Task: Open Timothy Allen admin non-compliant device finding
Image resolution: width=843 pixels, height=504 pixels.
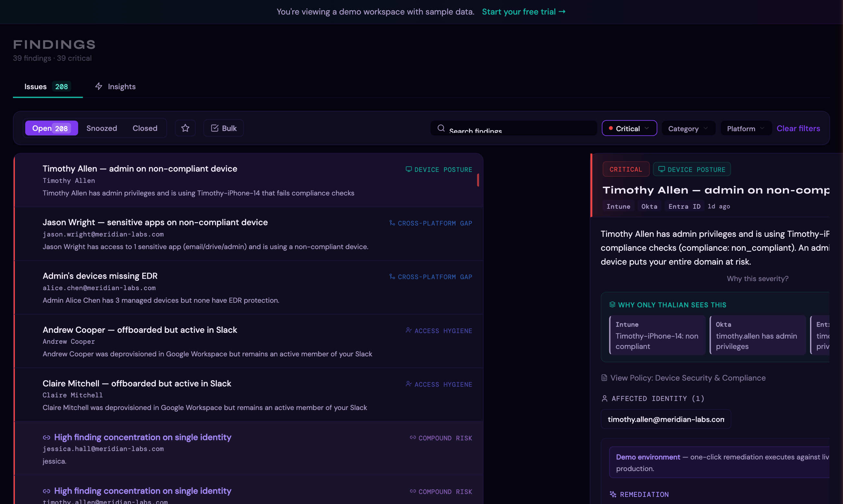Action: pos(248,180)
